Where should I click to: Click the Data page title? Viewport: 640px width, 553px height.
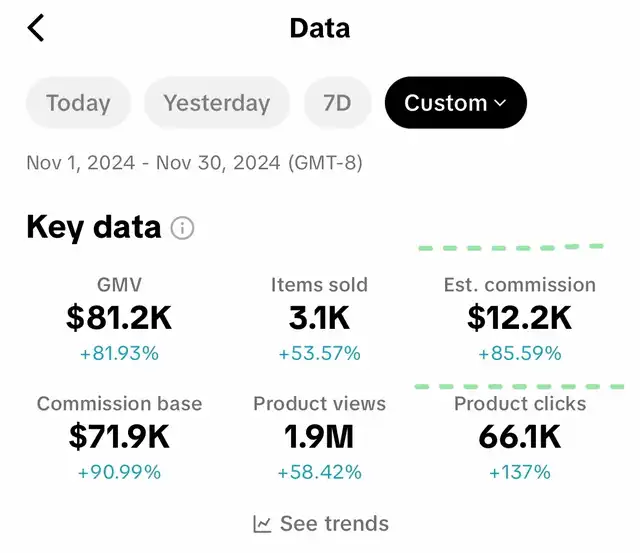[320, 28]
